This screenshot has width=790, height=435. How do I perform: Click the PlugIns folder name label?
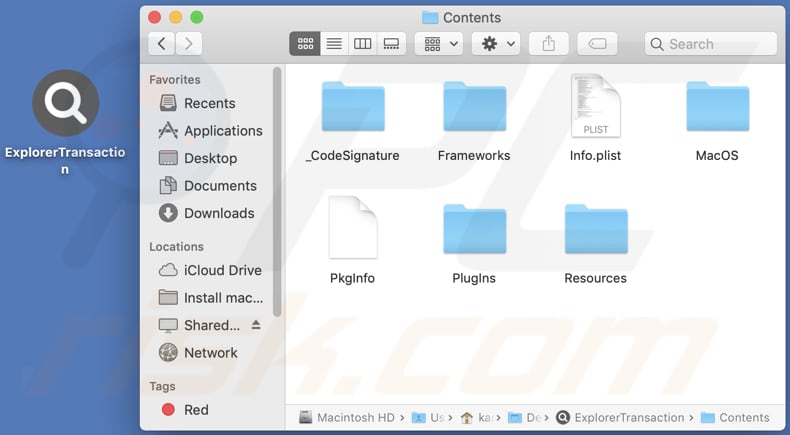[x=474, y=278]
